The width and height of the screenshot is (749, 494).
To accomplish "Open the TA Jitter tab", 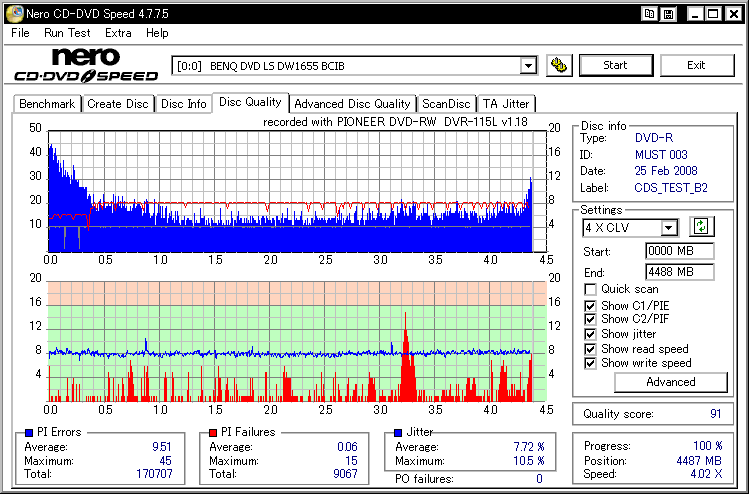I will (506, 104).
